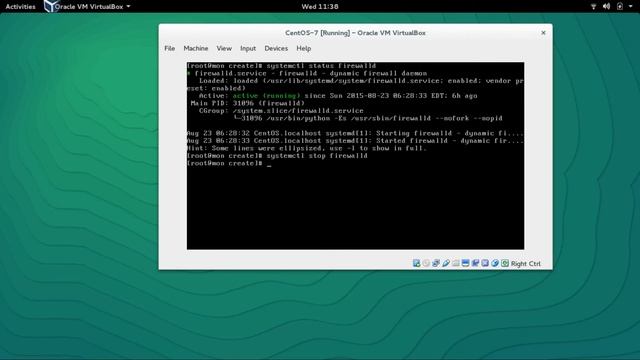
Task: Click the hard disk activity status icon
Action: click(416, 263)
